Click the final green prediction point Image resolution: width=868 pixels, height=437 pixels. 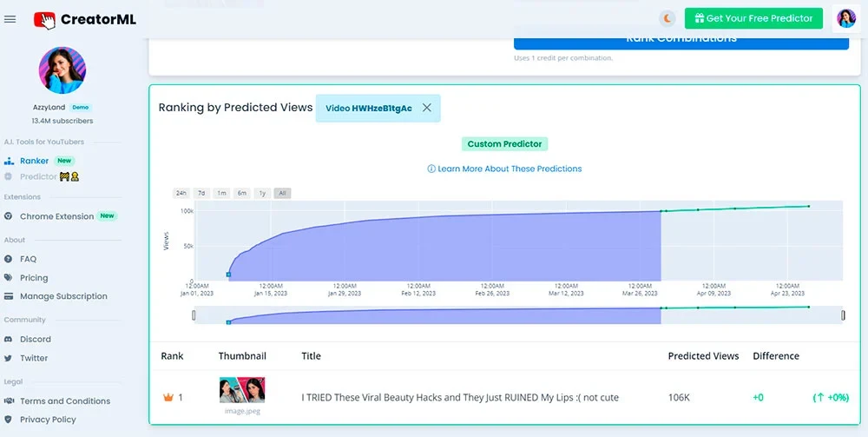(x=808, y=207)
